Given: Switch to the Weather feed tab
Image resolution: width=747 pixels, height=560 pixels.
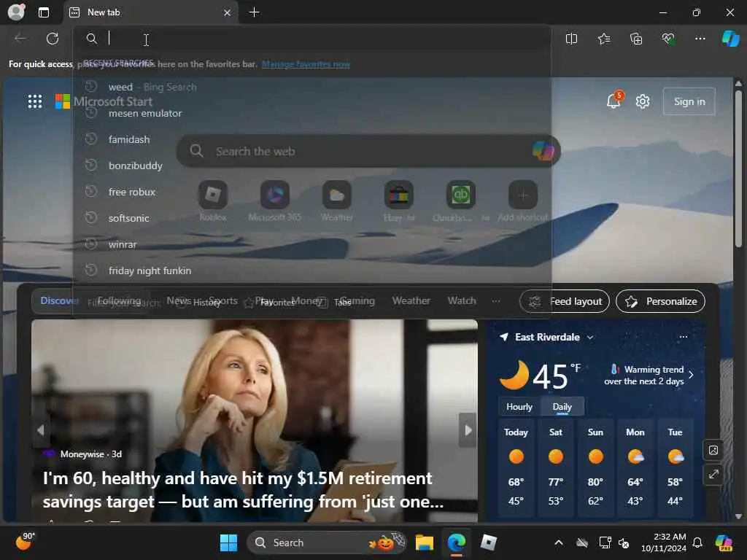Looking at the screenshot, I should pos(411,300).
